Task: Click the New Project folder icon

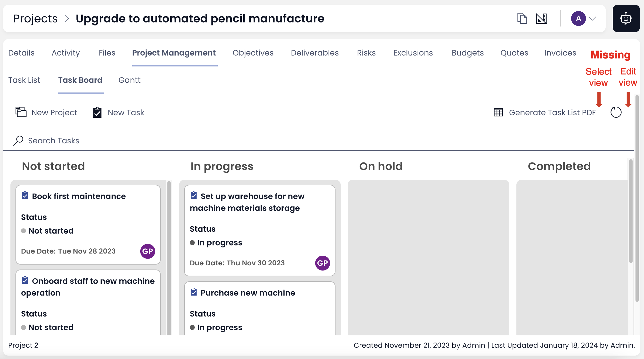Action: pos(21,112)
